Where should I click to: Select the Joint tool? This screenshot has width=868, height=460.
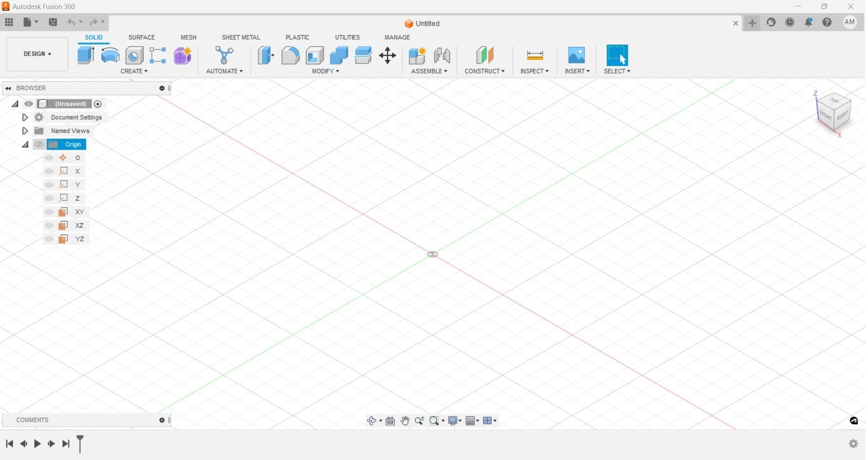click(x=443, y=55)
